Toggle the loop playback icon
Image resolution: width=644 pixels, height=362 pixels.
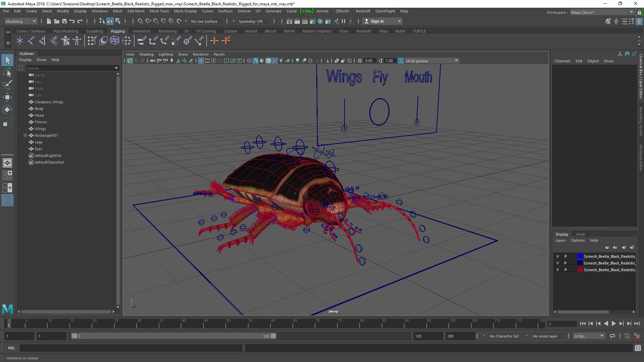612,336
